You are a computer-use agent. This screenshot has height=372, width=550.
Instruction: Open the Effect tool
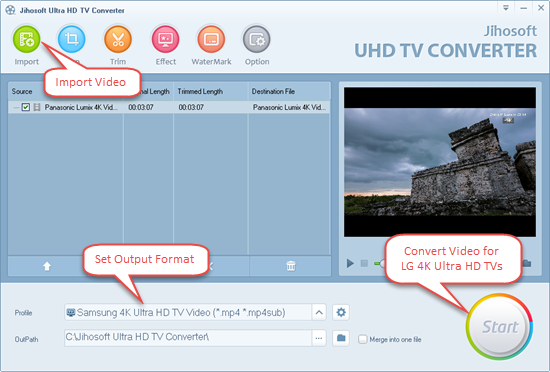166,39
